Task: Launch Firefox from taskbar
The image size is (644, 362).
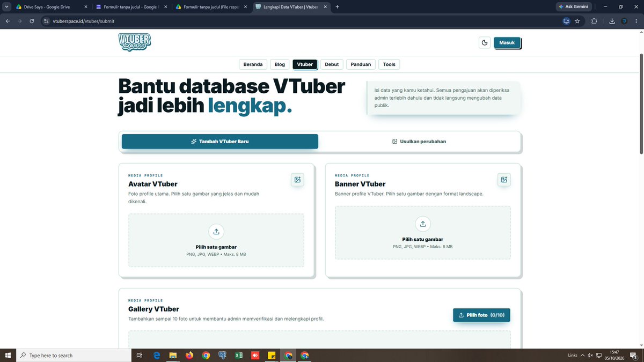Action: pyautogui.click(x=189, y=355)
